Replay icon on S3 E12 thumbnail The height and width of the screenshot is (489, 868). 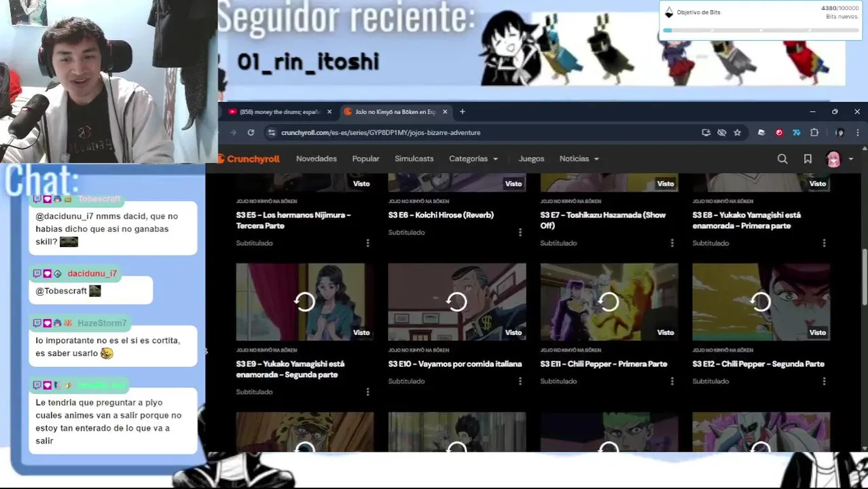click(x=761, y=302)
